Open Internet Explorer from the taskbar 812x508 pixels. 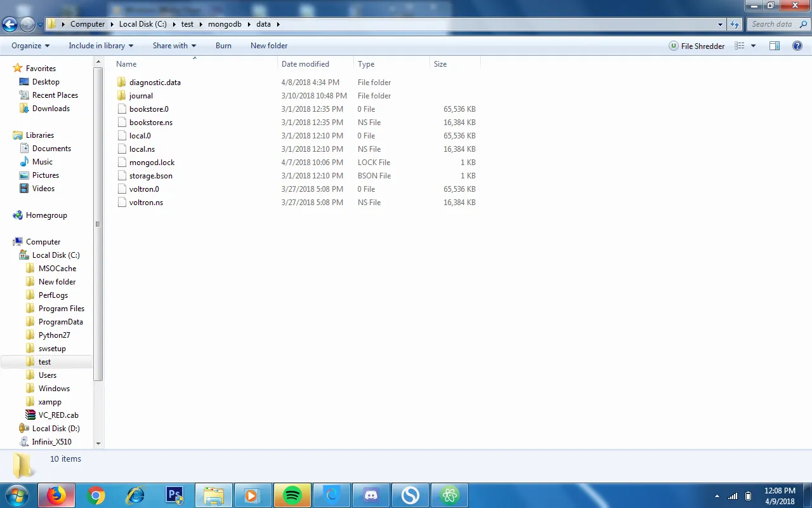point(135,495)
